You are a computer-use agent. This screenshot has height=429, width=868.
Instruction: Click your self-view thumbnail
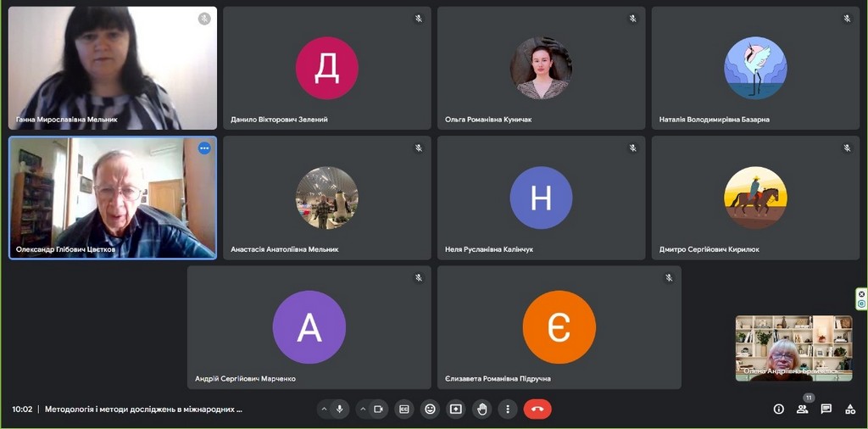793,348
